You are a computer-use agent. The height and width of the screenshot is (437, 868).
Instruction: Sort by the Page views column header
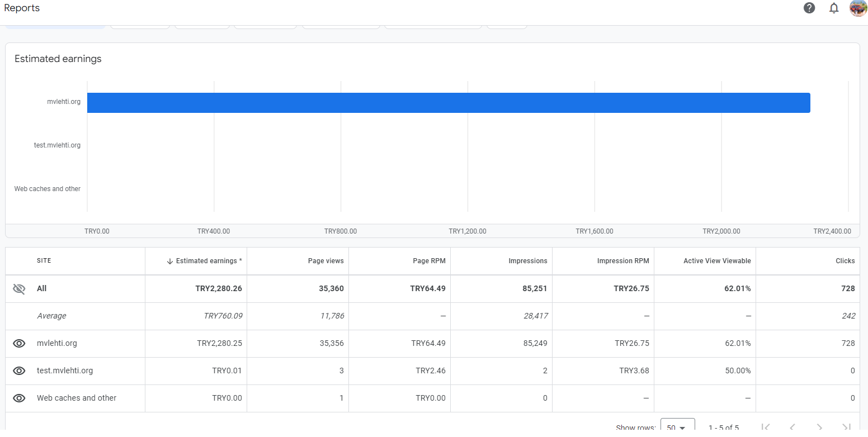pyautogui.click(x=326, y=261)
